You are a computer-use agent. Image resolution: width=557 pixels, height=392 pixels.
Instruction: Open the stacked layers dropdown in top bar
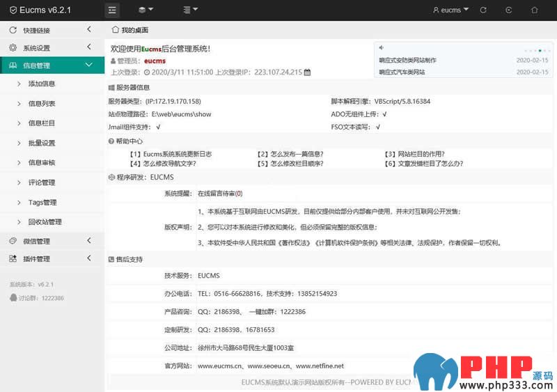[x=146, y=10]
